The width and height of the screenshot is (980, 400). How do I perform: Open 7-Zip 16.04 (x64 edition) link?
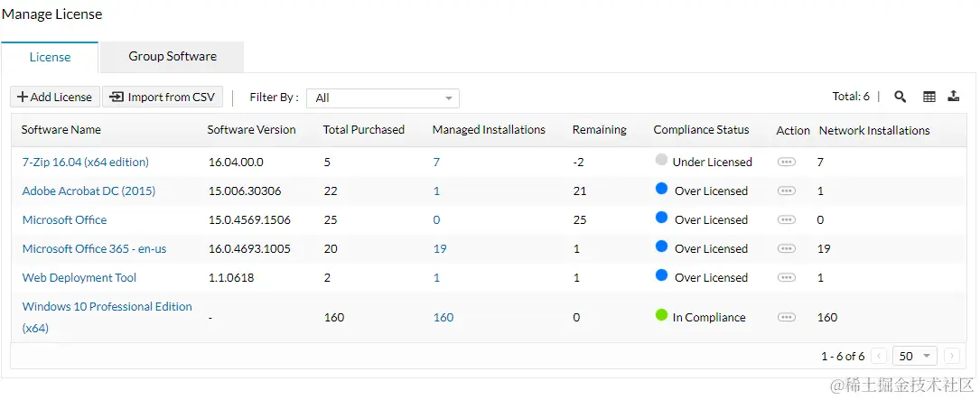(x=86, y=162)
